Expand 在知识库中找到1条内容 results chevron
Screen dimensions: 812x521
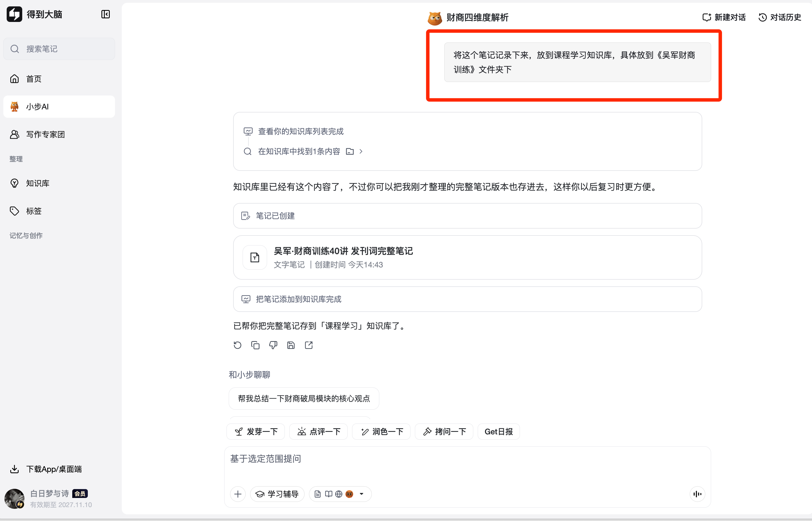coord(361,151)
